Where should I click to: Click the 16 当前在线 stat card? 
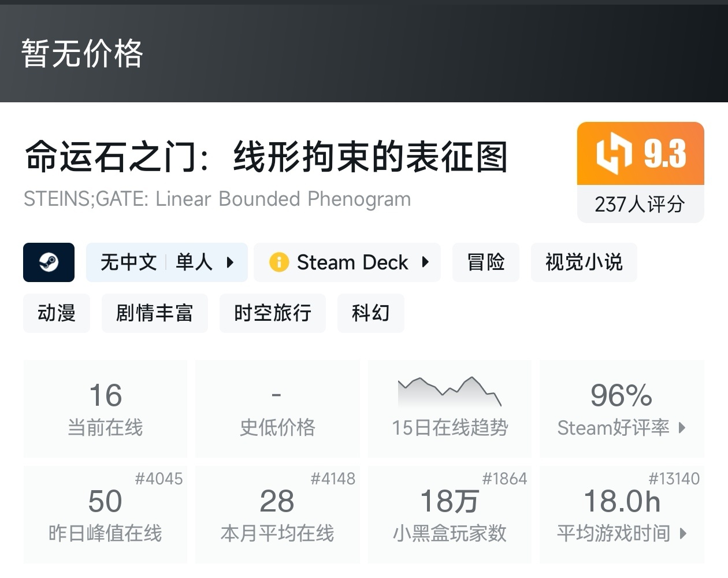[105, 409]
